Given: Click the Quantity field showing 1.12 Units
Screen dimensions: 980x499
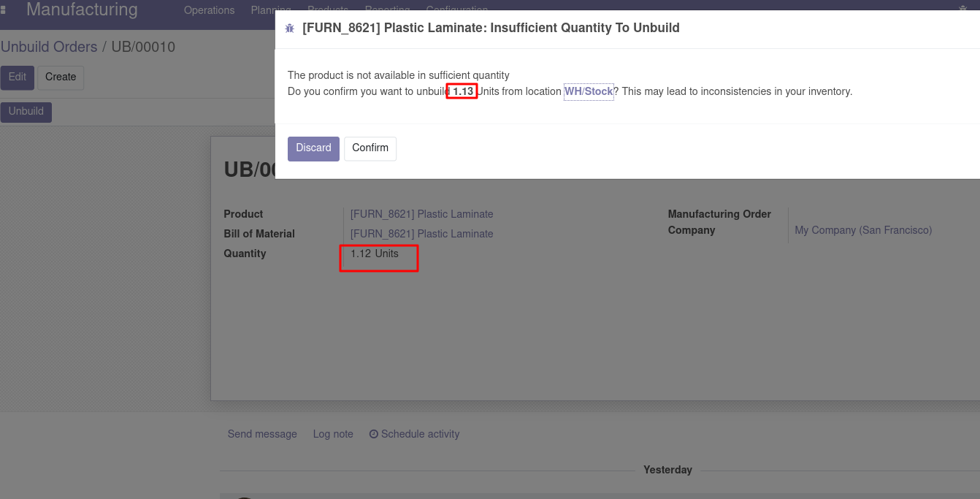Looking at the screenshot, I should tap(375, 254).
